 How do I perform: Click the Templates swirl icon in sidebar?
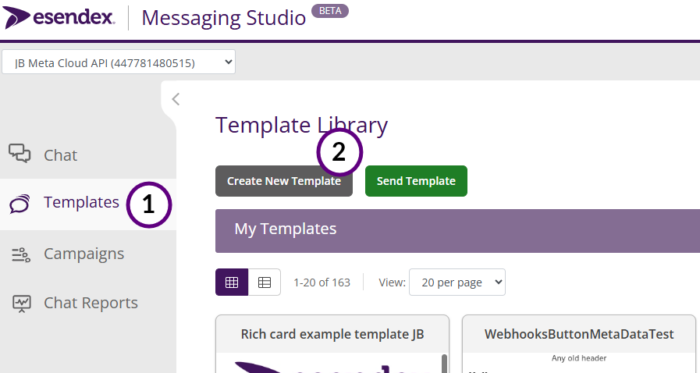tap(20, 203)
